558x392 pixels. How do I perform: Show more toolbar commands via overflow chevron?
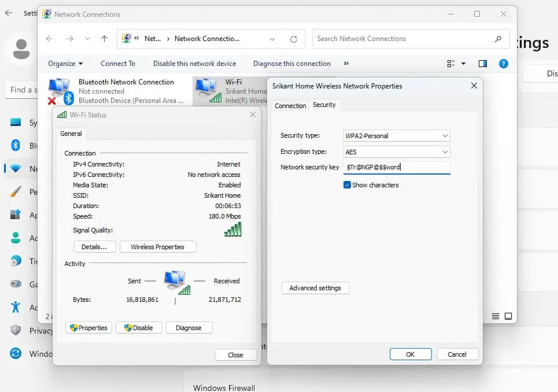coord(346,64)
